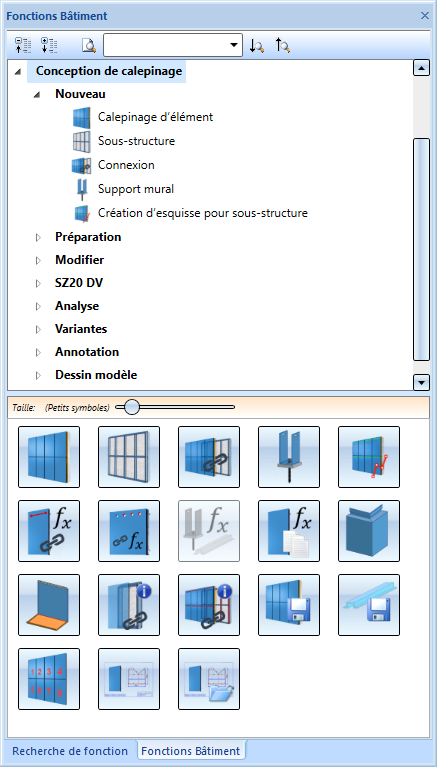Click the symbol size slider handle
437x767 pixels.
(x=131, y=407)
